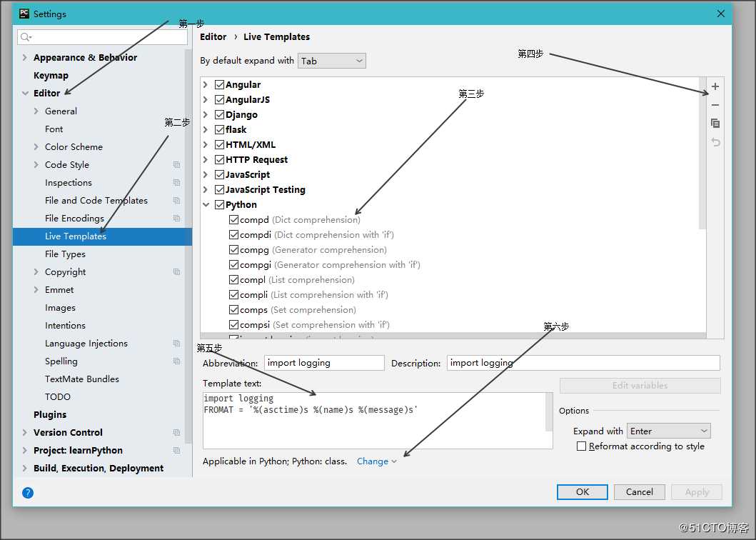Click project-level icon beside Version Control
756x540 pixels.
coord(176,432)
